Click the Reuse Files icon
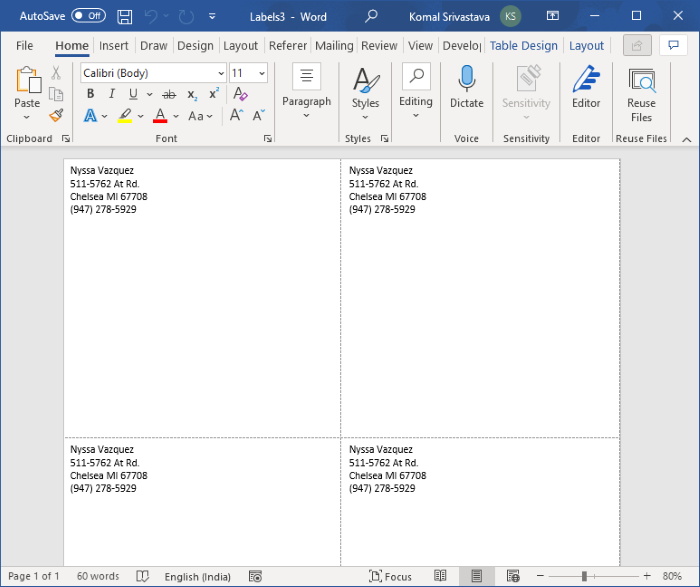The height and width of the screenshot is (587, 700). [x=641, y=81]
